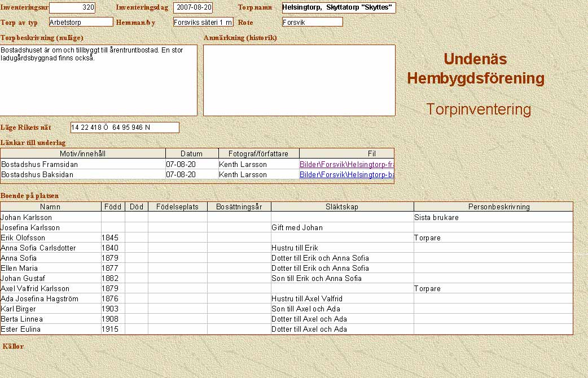Click the Torp av typ field Arbetstorp

tap(81, 22)
